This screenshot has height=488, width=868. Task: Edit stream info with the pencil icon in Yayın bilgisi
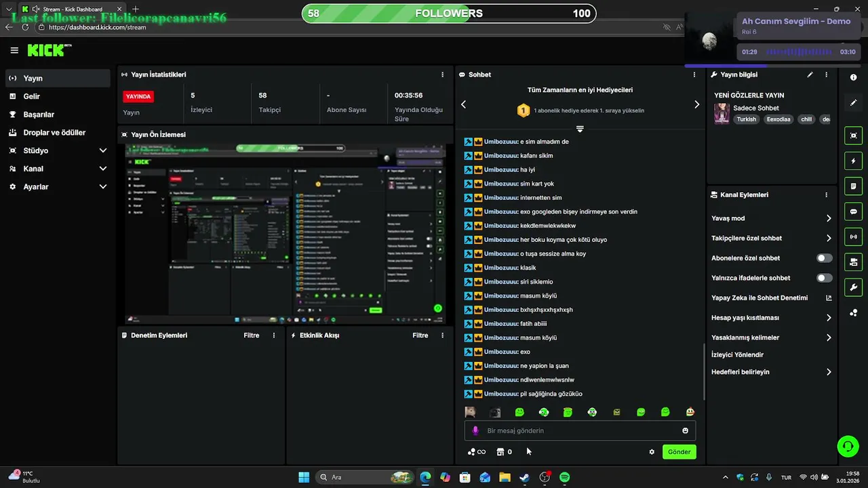[810, 75]
